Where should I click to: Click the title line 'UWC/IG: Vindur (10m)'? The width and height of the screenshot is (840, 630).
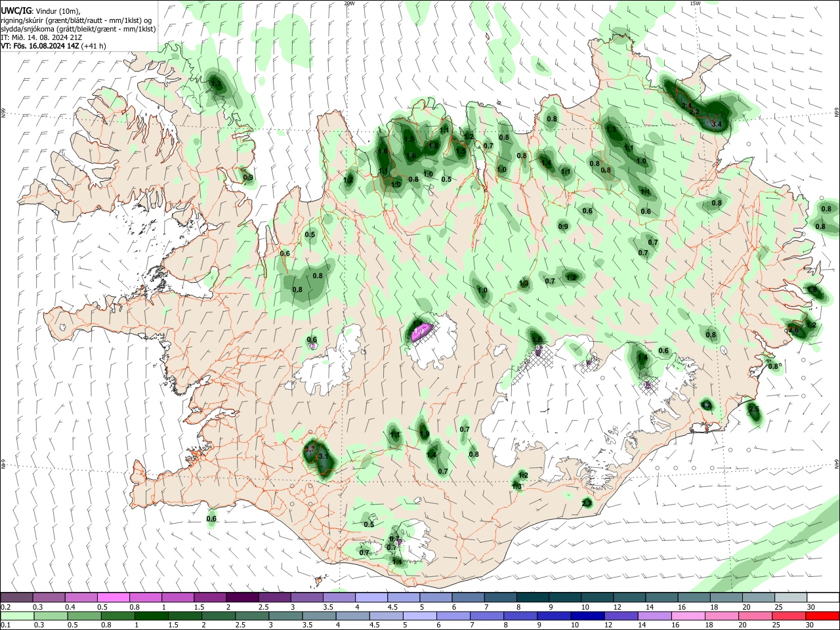tap(40, 11)
